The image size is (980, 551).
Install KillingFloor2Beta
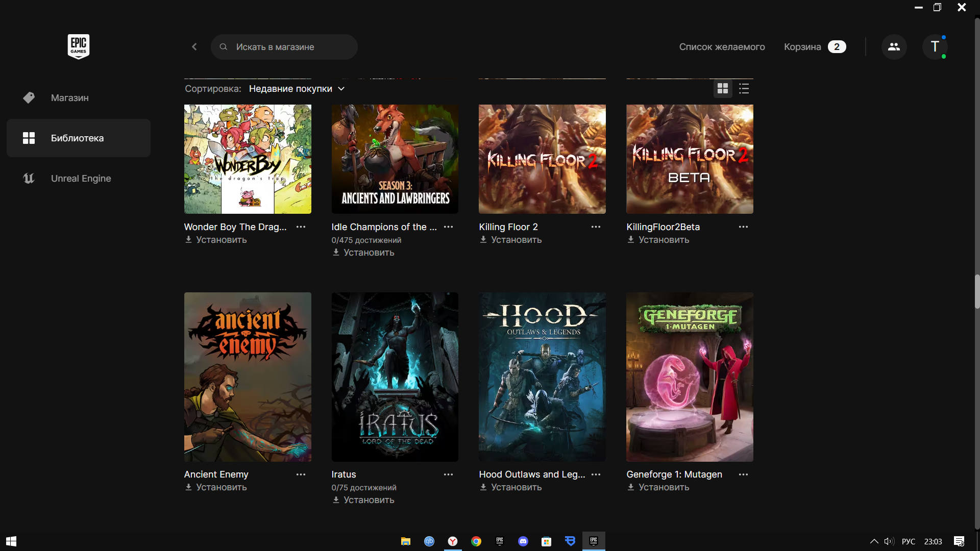point(658,240)
